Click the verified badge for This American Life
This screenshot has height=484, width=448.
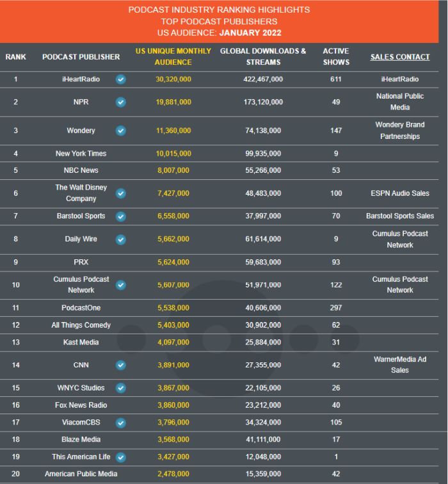[x=120, y=457]
